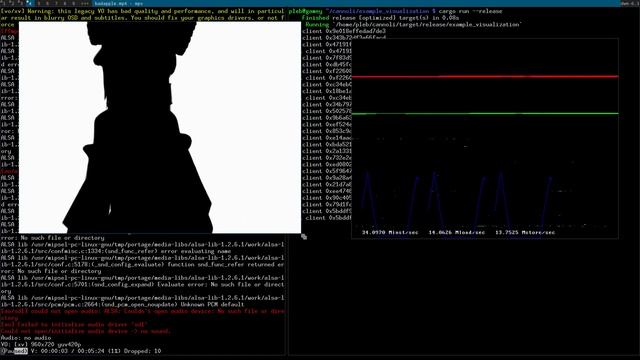Click the 'Running' example_visualization path line
Image resolution: width=640 pixels, height=360 pixels.
click(x=413, y=24)
